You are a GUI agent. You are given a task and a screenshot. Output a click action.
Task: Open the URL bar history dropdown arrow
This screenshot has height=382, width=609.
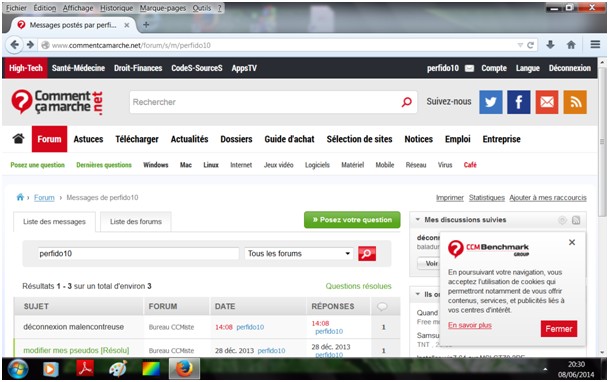click(x=520, y=45)
